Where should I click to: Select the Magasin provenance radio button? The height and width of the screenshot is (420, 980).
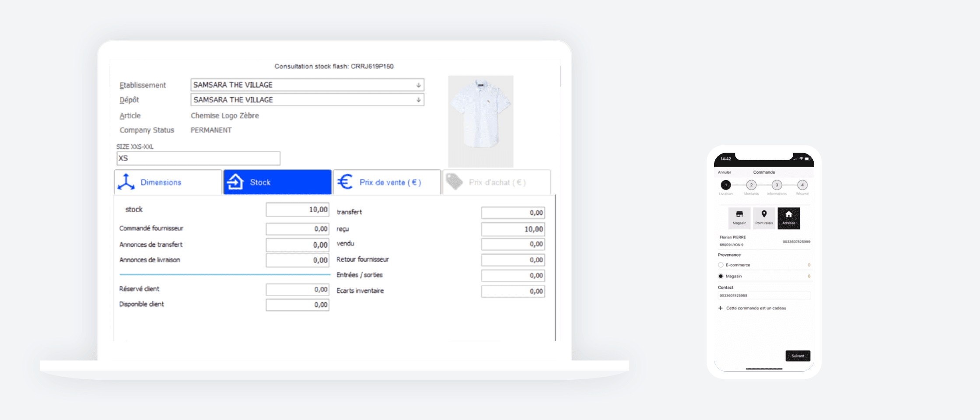tap(721, 276)
